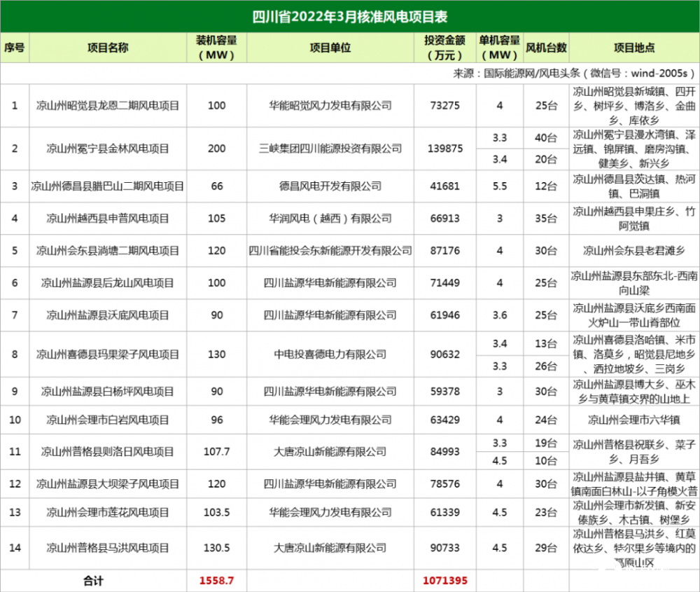Click the source line mentioning wind-2005s
700x592 pixels.
[574, 73]
